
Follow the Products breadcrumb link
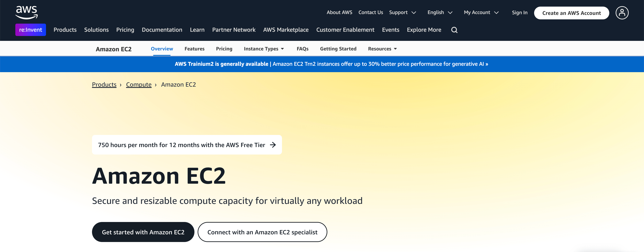point(104,85)
